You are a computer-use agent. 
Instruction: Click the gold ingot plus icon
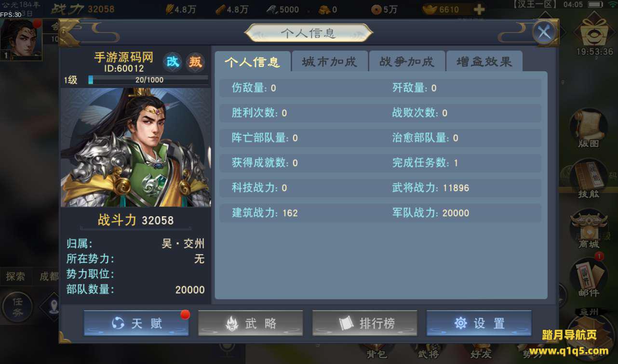point(479,10)
